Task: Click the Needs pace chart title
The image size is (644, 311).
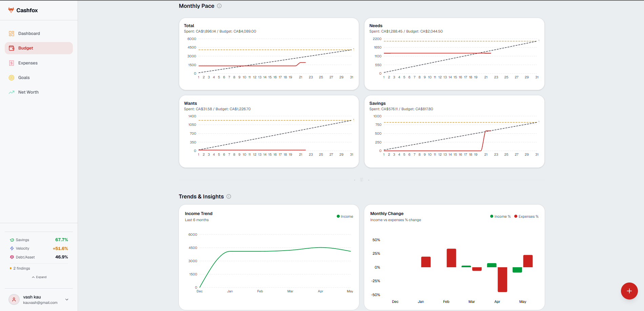Action: tap(376, 26)
